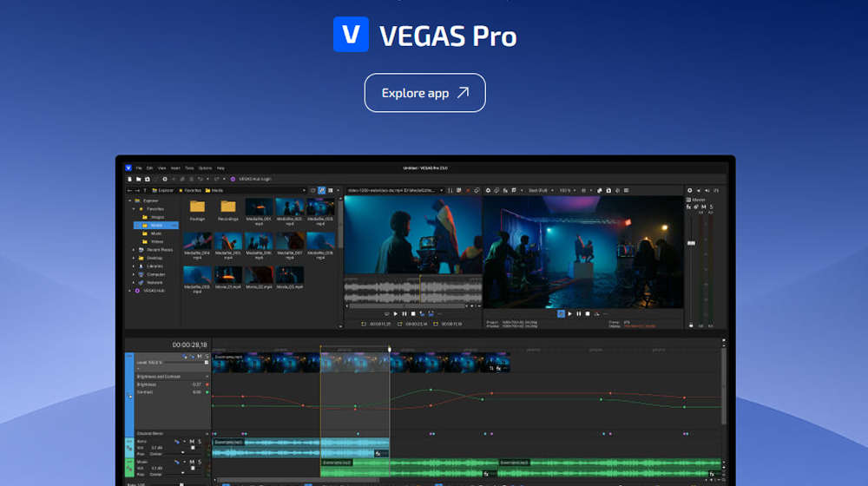The height and width of the screenshot is (486, 868).
Task: Open the Brightness and Contrast dropdown
Action: 207,377
